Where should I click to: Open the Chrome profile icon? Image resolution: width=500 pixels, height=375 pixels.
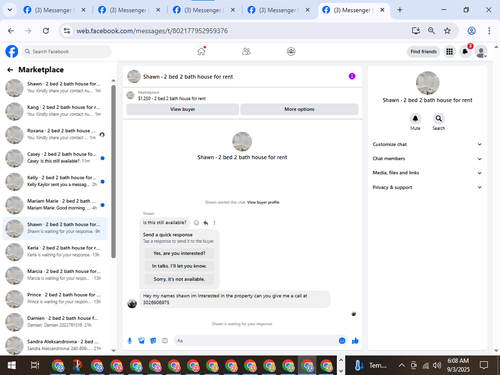471,31
